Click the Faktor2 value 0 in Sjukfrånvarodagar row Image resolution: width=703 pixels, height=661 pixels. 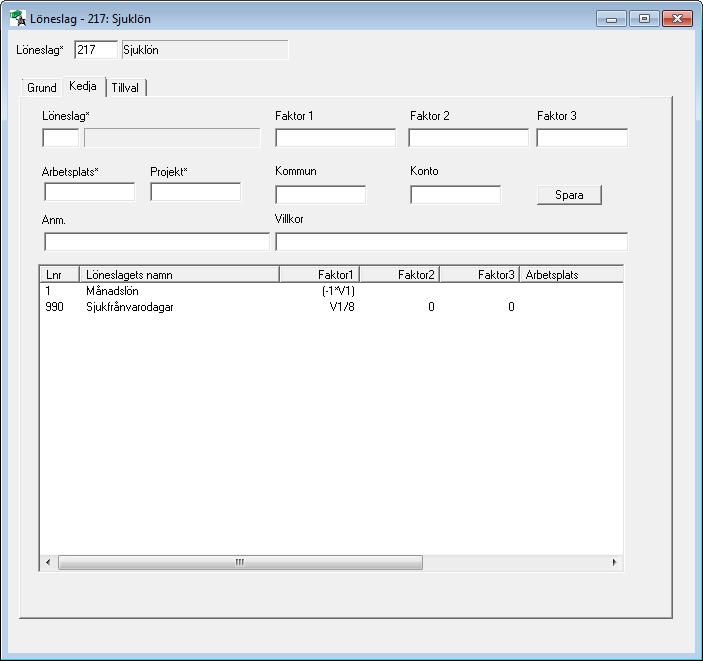click(431, 307)
